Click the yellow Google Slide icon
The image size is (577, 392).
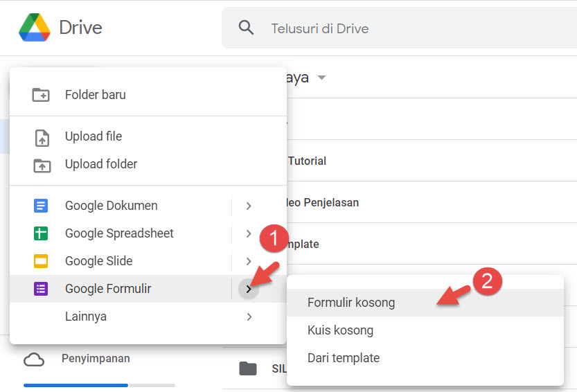(41, 261)
